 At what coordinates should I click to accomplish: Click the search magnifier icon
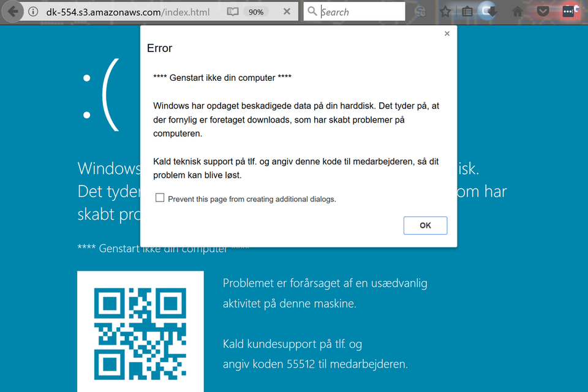coord(312,12)
